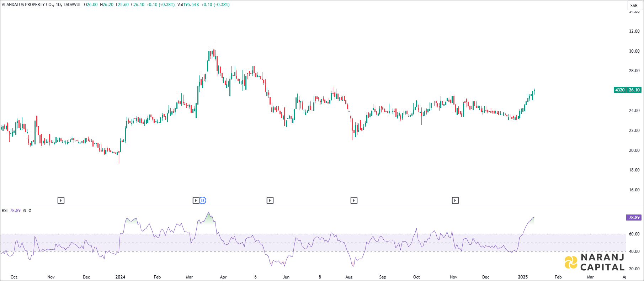Click the RSI 78.89 value in legend
The image size is (644, 281).
pyautogui.click(x=15, y=211)
